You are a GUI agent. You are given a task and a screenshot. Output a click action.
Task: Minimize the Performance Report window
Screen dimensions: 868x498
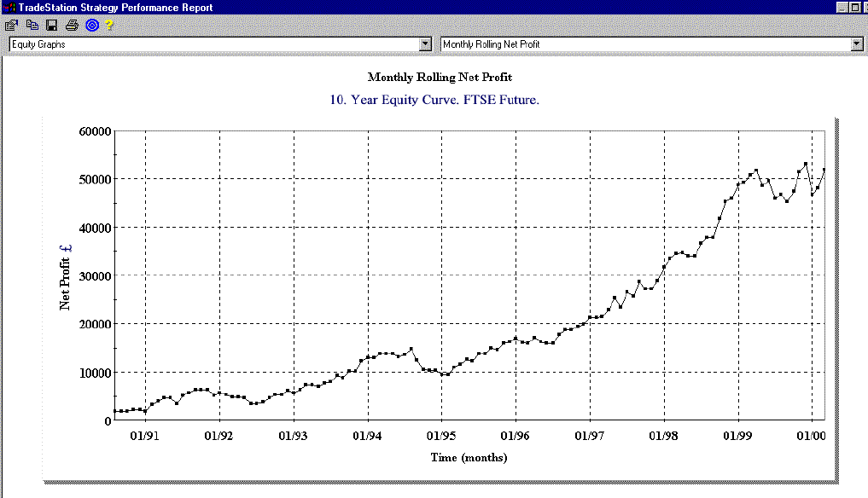click(842, 7)
